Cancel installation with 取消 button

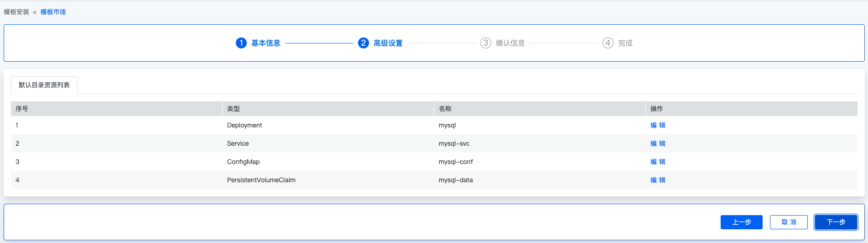pos(789,222)
